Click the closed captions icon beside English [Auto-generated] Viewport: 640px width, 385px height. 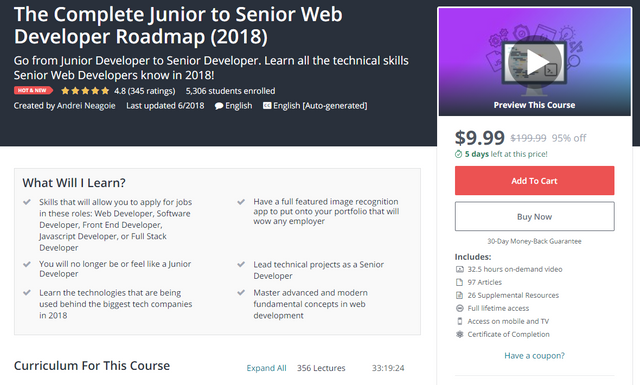click(267, 106)
